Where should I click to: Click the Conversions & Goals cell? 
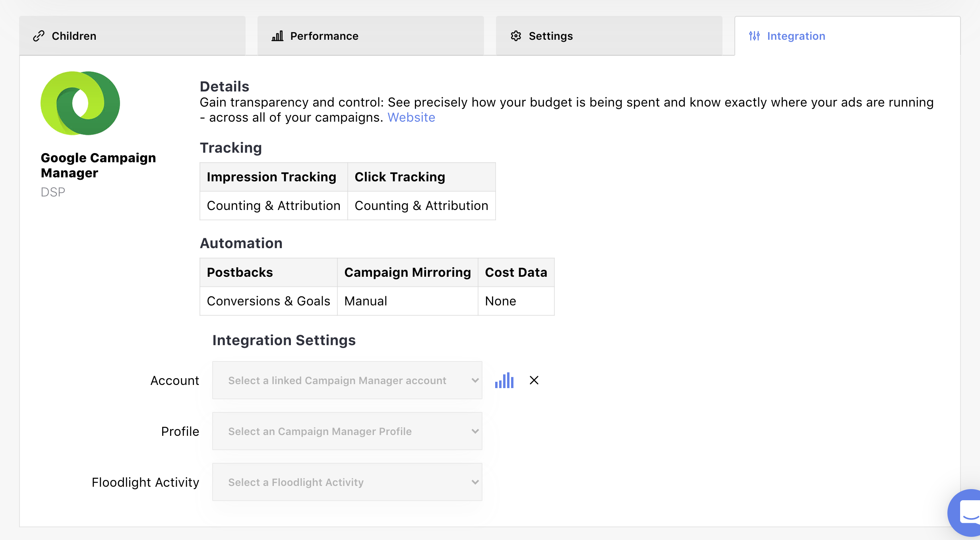point(268,301)
